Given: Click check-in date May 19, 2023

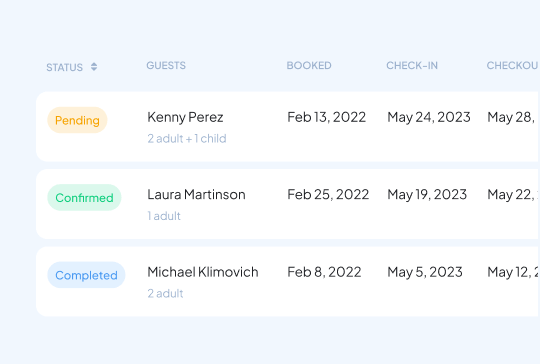Looking at the screenshot, I should [x=427, y=195].
